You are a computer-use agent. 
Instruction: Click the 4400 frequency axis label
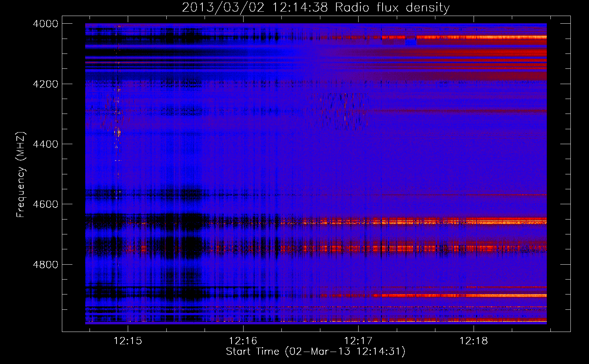coord(46,144)
